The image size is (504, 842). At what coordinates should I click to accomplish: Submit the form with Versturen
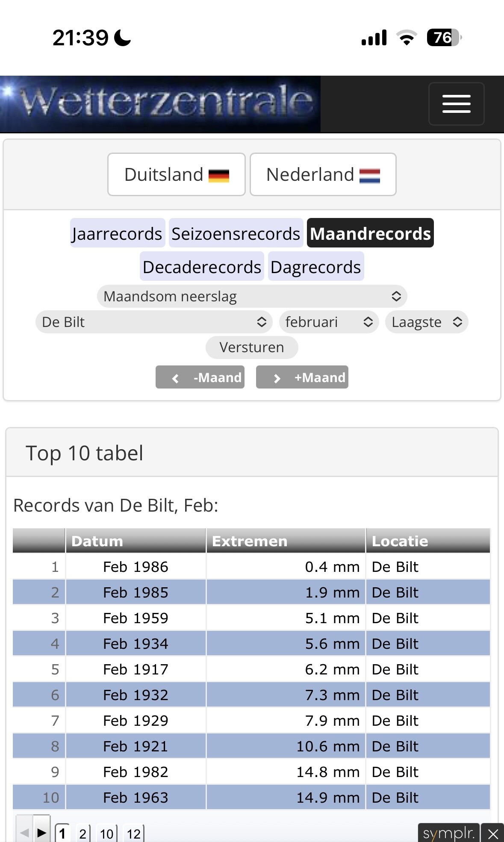252,347
